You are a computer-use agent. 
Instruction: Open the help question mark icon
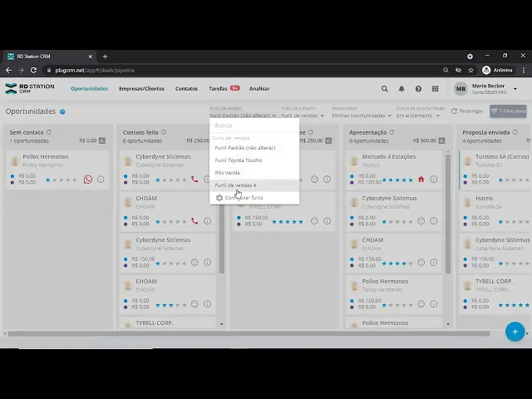click(x=418, y=89)
